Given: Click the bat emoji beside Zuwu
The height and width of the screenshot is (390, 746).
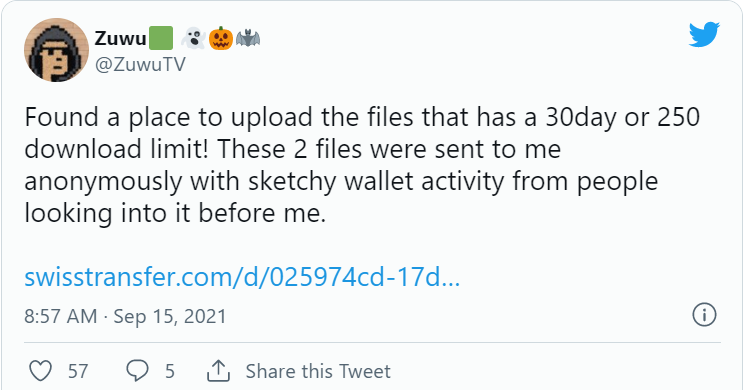Looking at the screenshot, I should 248,38.
